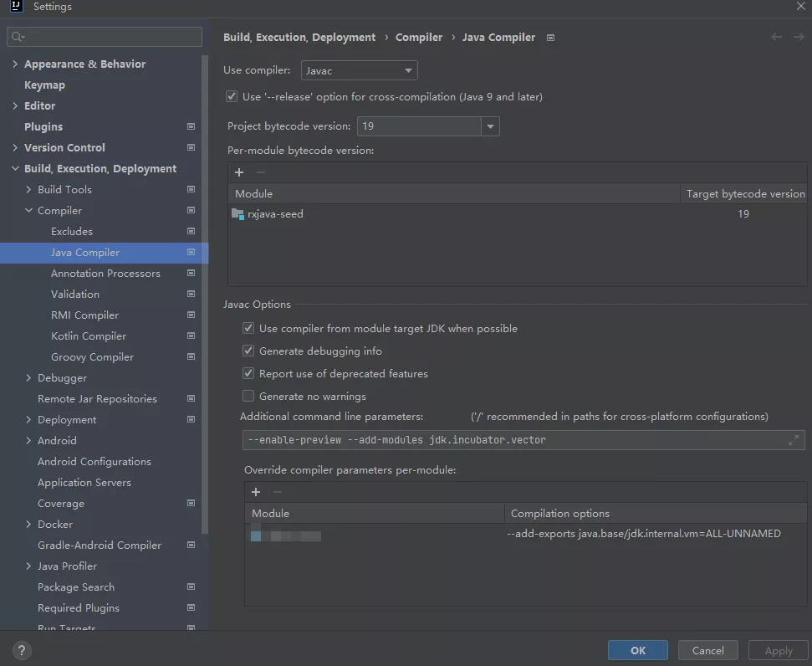Image resolution: width=812 pixels, height=666 pixels.
Task: Click the add module bytecode version plus icon
Action: [x=238, y=172]
